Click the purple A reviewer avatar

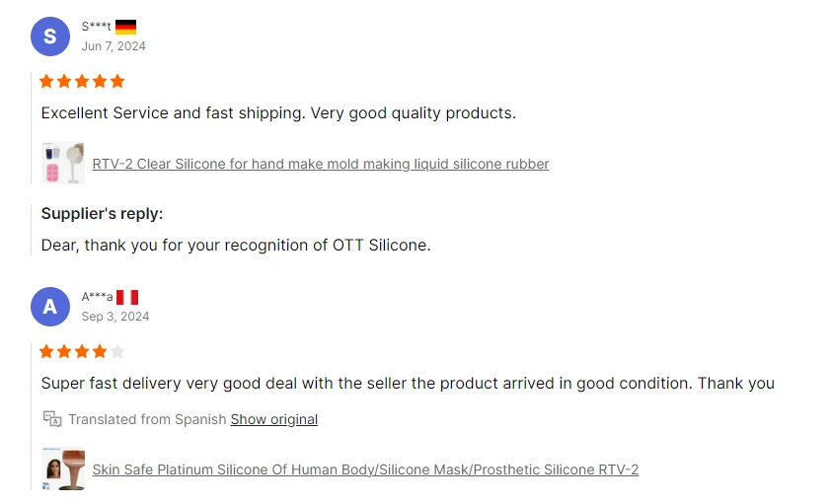(x=50, y=307)
